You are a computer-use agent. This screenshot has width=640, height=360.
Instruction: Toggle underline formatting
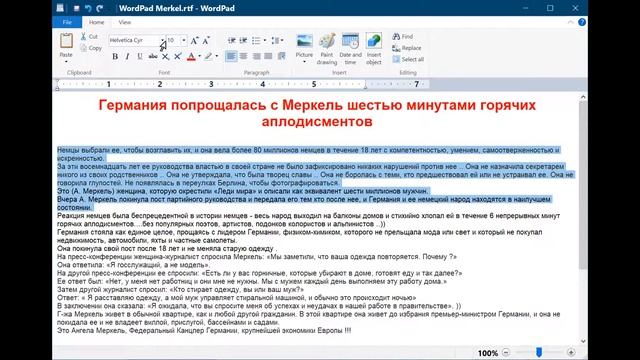(x=140, y=56)
